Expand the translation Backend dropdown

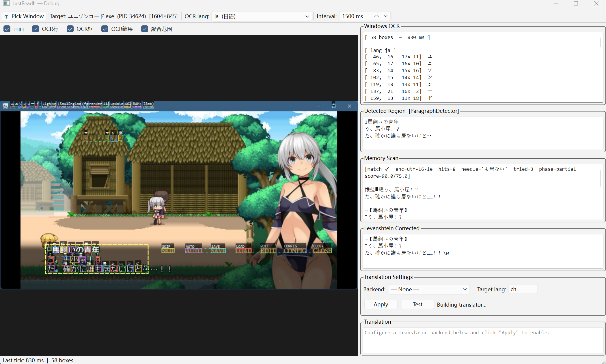pos(429,289)
